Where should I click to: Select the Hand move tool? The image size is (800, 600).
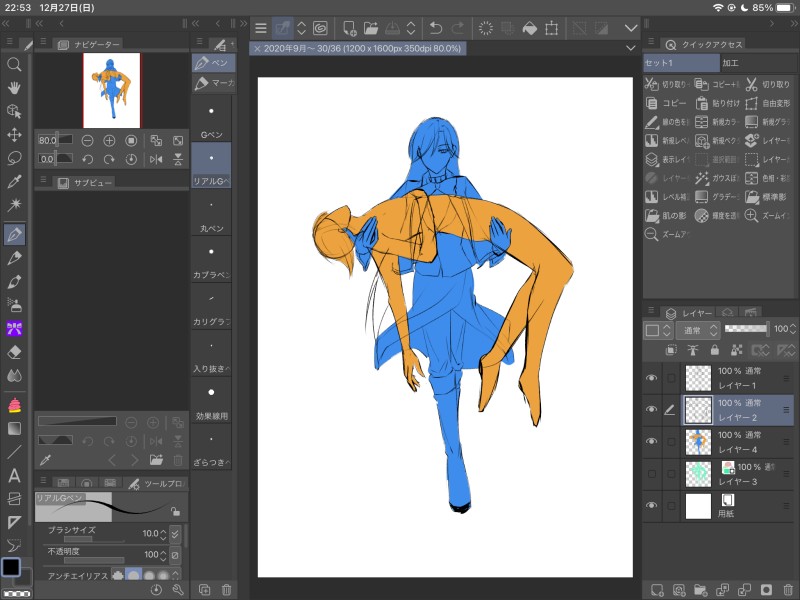point(15,87)
